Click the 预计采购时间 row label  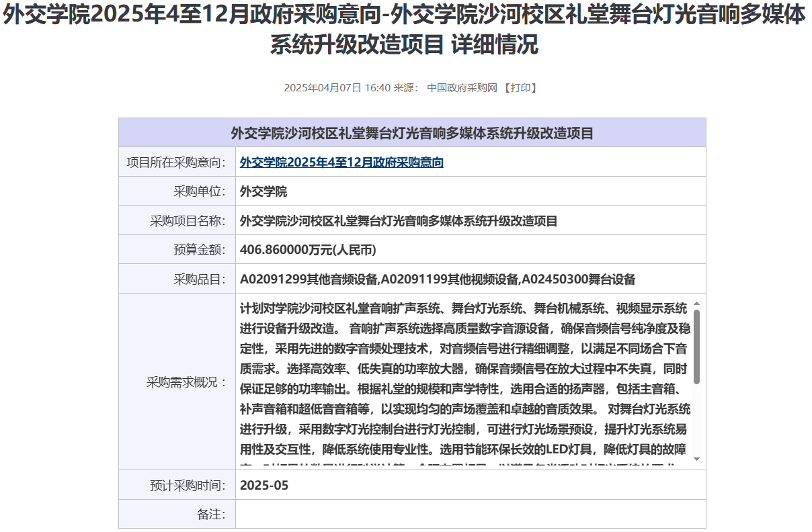pos(188,485)
